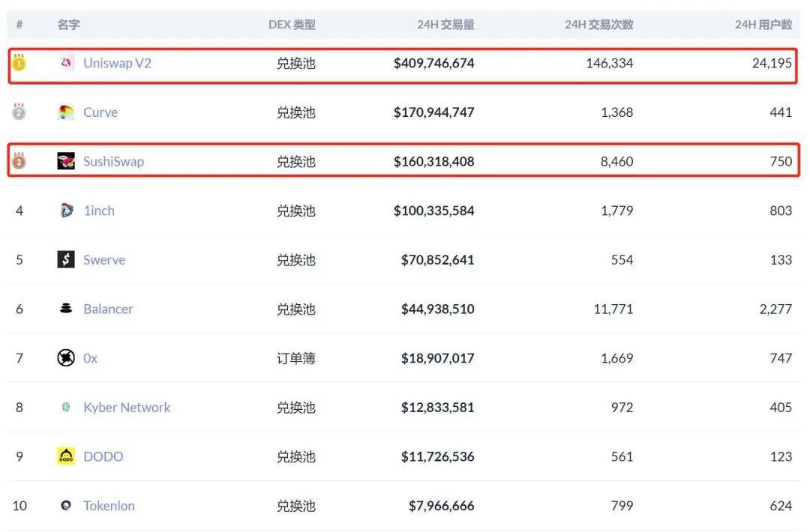Screen dimensions: 810x532
Task: Select the $409,746,674 volume cell
Action: point(434,63)
